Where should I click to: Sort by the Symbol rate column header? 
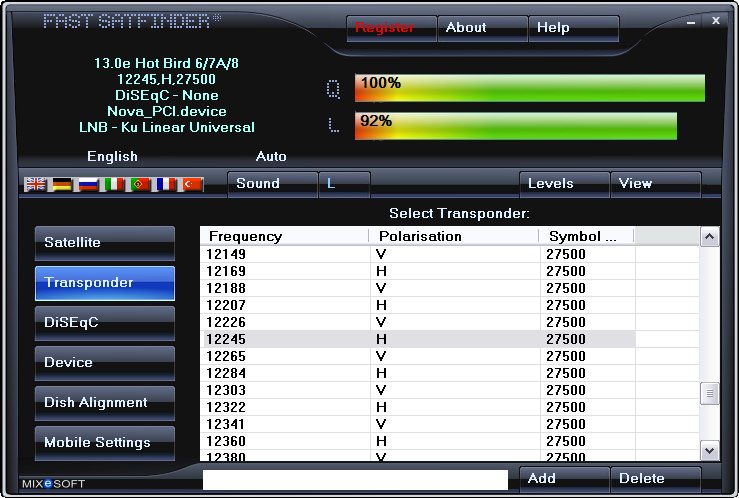click(586, 236)
